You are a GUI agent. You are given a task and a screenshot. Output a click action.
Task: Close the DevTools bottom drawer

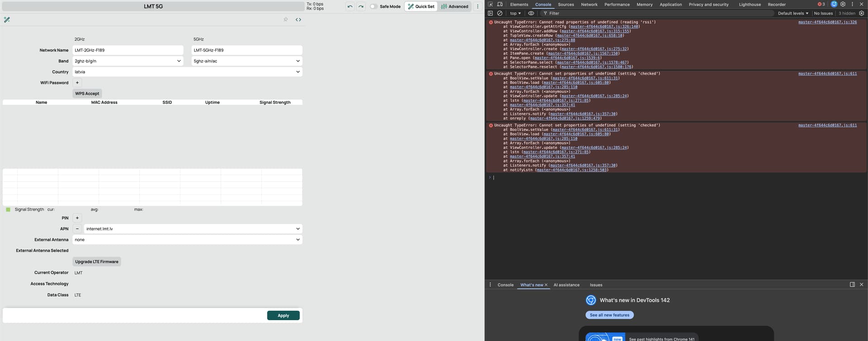pos(861,285)
